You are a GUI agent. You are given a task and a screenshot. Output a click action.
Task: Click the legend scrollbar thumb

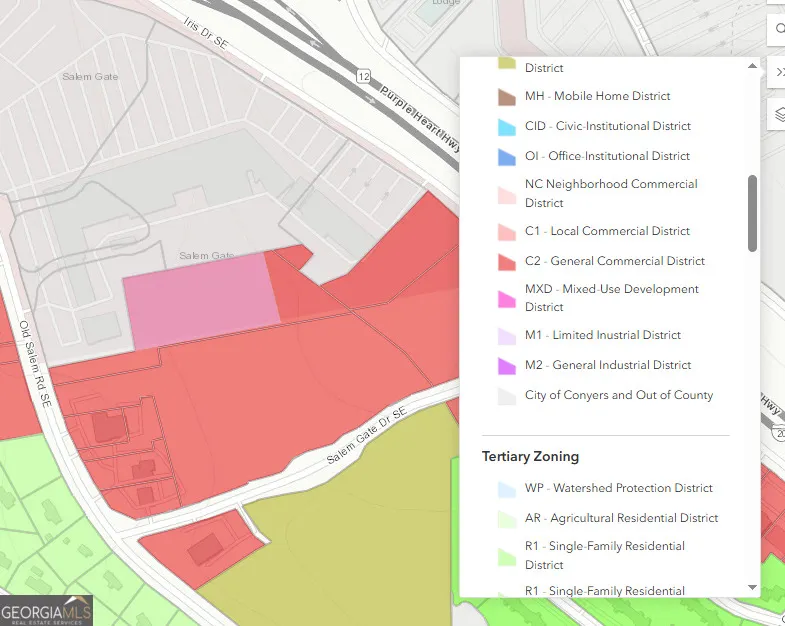pos(752,213)
